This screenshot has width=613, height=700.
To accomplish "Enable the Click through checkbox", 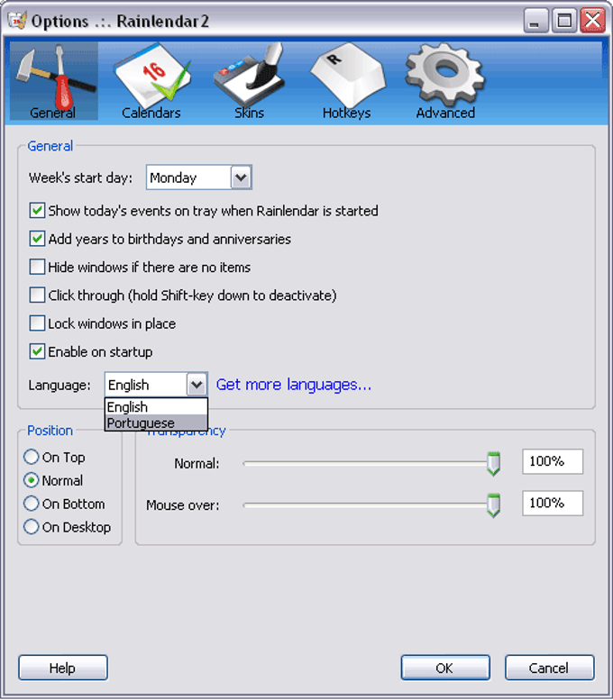I will pos(37,295).
